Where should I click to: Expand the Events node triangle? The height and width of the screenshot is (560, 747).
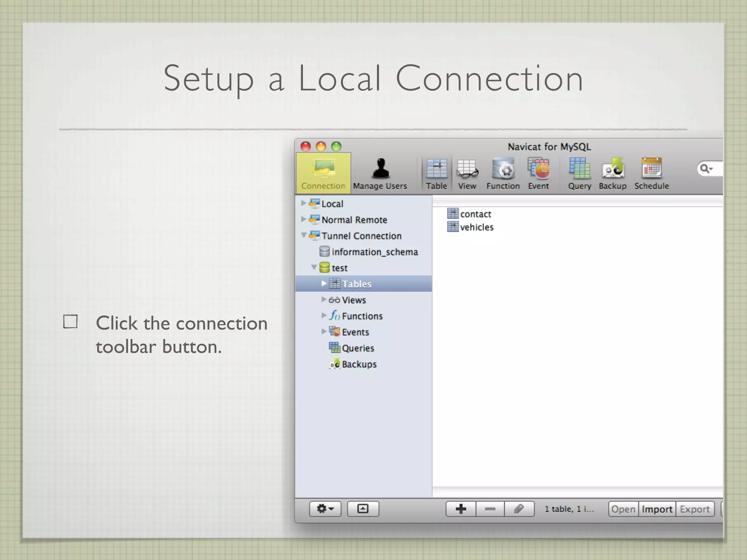(x=324, y=331)
